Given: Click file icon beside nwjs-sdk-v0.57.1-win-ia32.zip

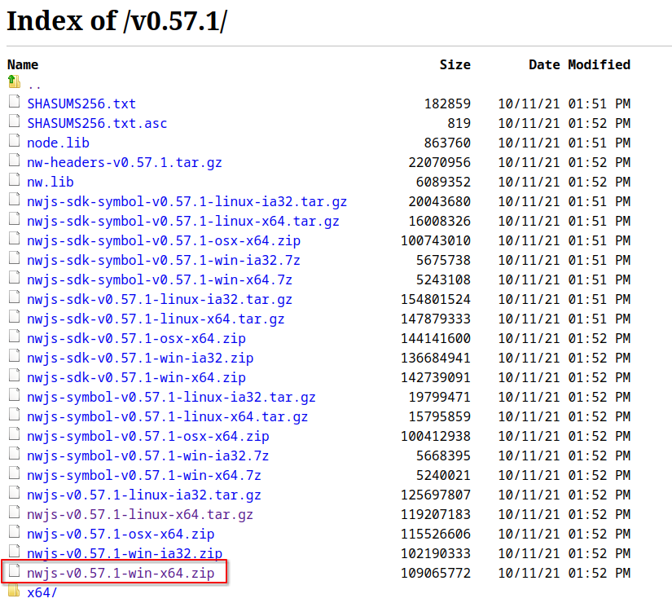Looking at the screenshot, I should (x=14, y=355).
